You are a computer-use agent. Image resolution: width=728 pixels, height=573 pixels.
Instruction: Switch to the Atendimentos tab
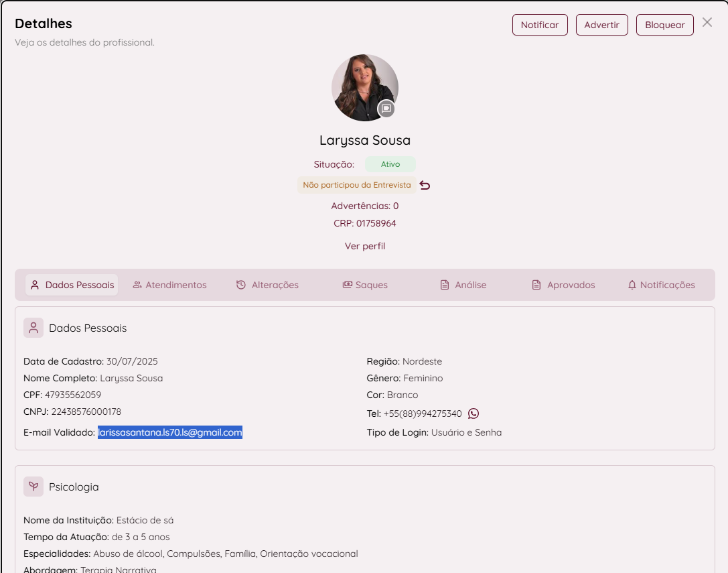[169, 285]
